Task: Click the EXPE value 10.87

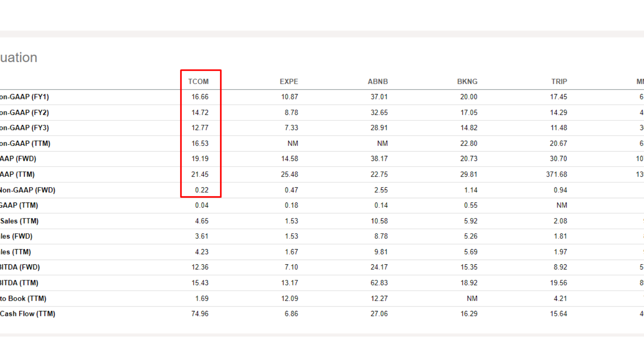Action: [x=290, y=97]
